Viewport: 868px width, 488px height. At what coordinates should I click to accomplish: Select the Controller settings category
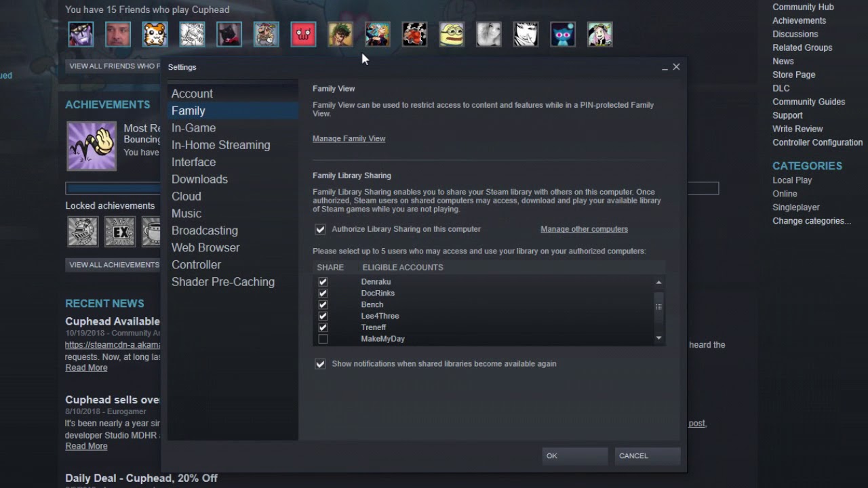[x=233, y=264]
